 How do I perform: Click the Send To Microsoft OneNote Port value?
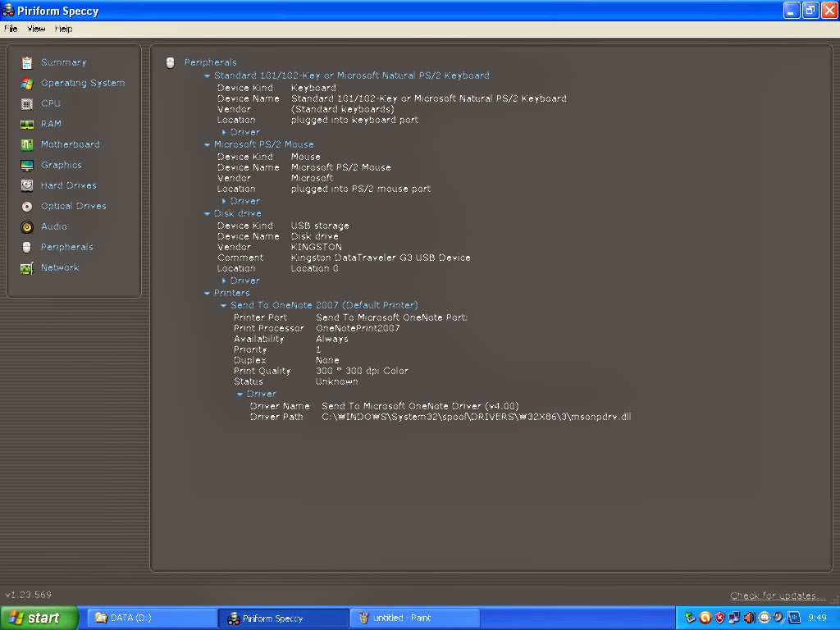click(391, 317)
